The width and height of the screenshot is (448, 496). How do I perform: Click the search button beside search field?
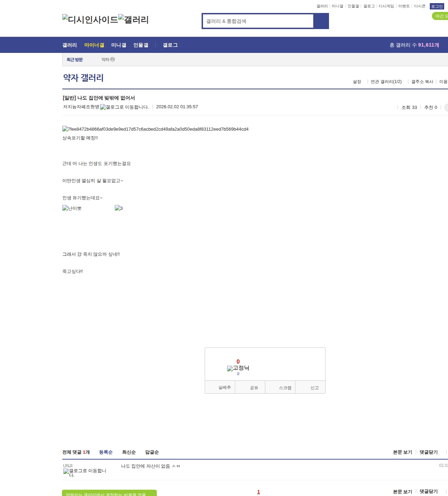pyautogui.click(x=321, y=21)
